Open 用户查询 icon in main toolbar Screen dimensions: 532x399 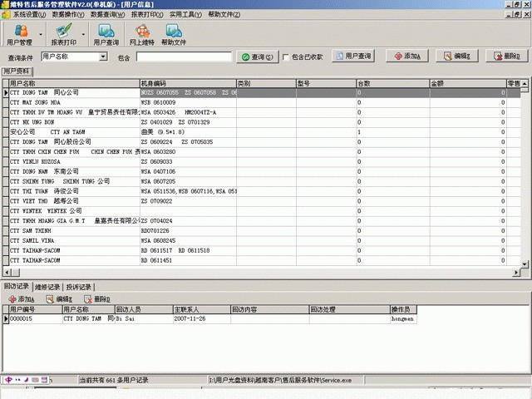[106, 35]
